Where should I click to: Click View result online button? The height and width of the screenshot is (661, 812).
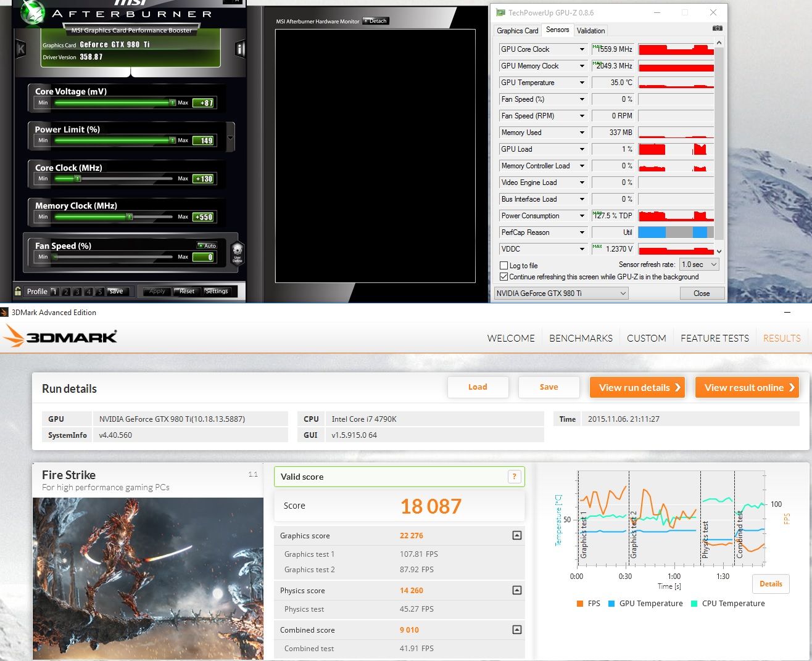(x=747, y=387)
